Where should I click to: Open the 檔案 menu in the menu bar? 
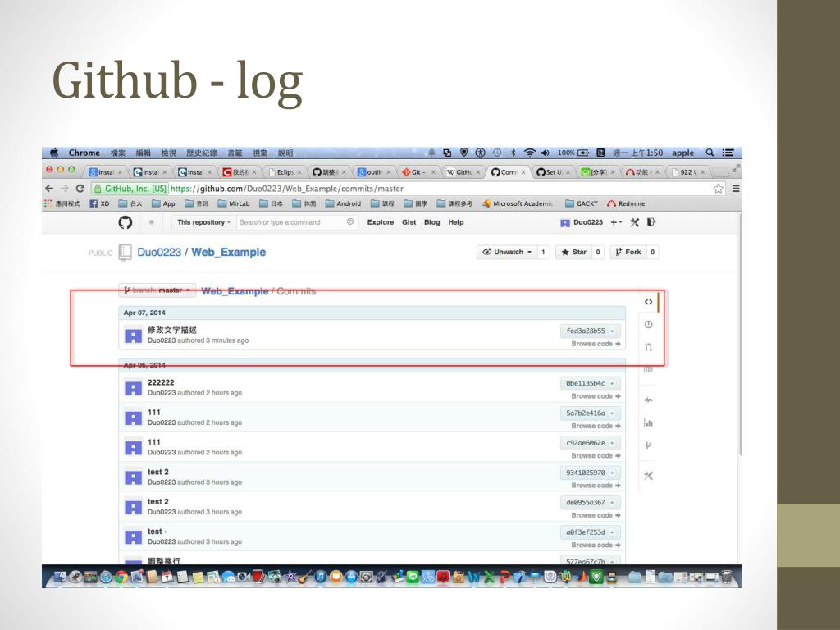118,153
